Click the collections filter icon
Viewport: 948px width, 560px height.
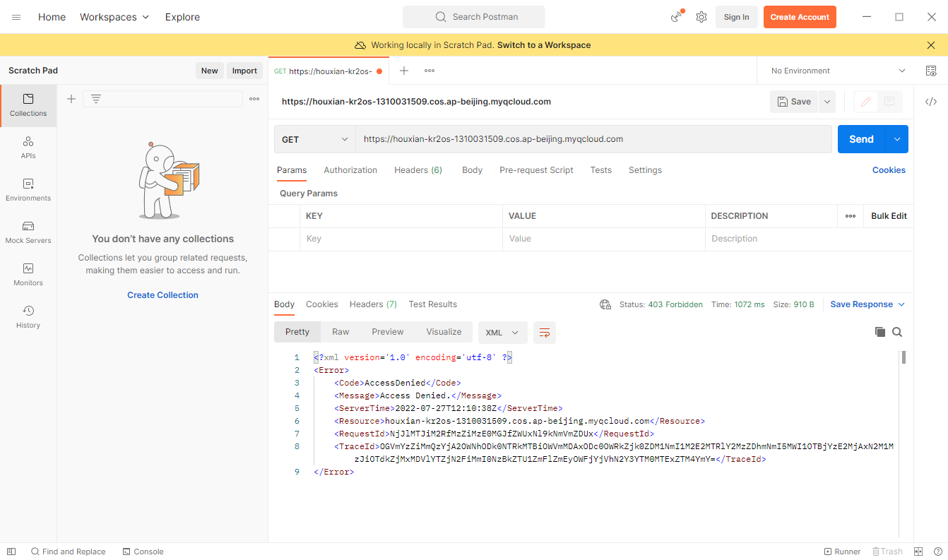click(x=96, y=99)
